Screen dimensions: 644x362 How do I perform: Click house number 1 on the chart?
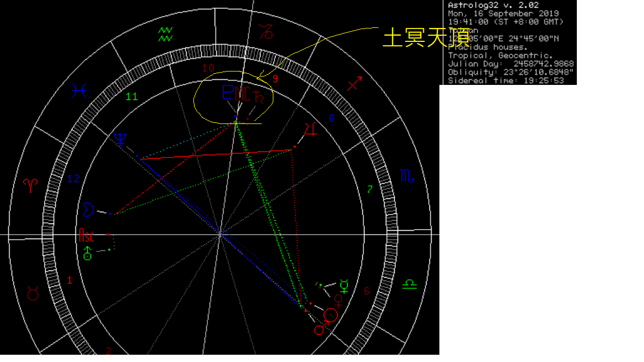(69, 280)
